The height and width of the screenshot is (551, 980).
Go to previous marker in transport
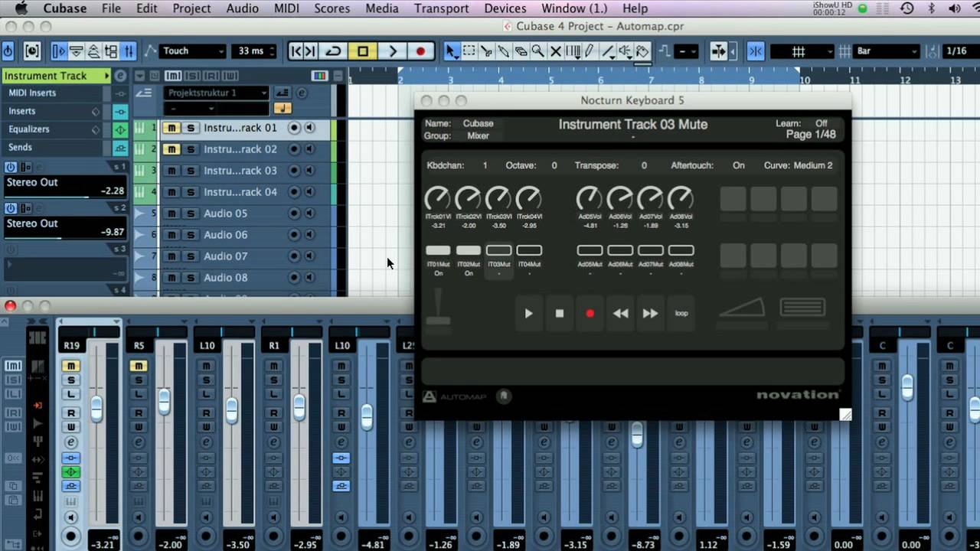296,51
